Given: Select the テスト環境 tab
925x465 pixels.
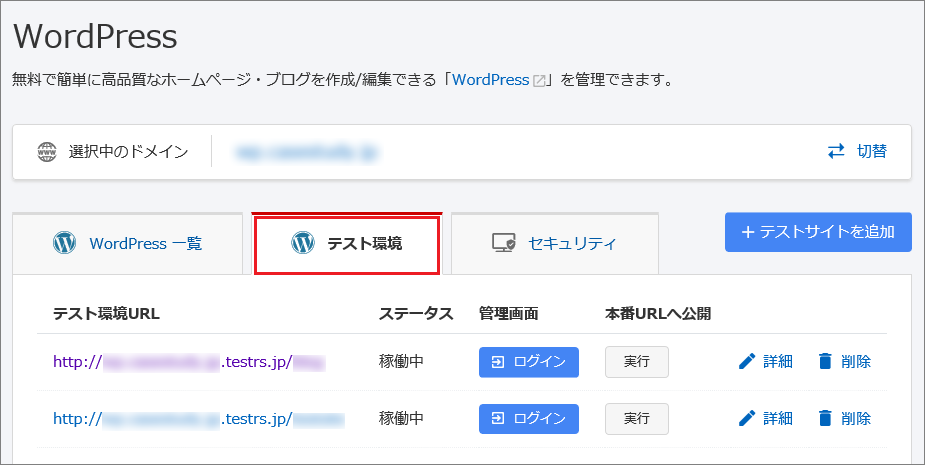Looking at the screenshot, I should (347, 245).
